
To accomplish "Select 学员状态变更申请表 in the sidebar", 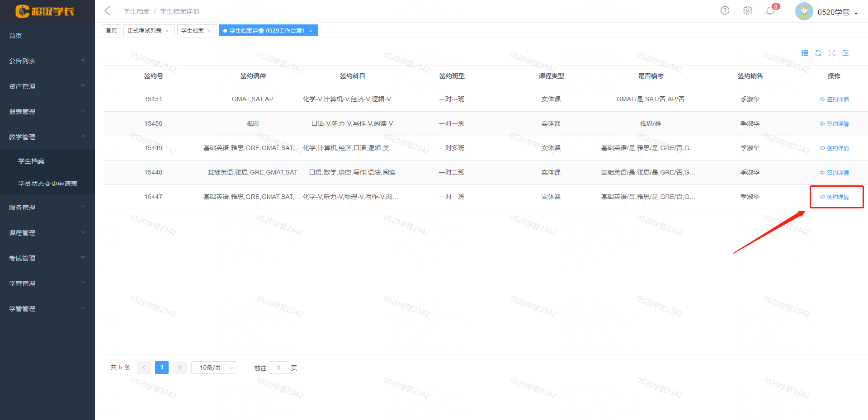I will point(47,183).
